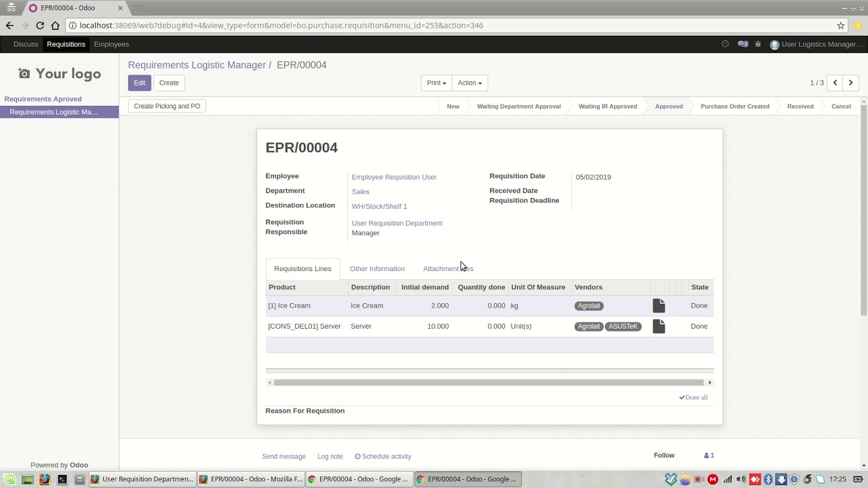Click the Send message link
Screen dimensions: 868x488
283,456
